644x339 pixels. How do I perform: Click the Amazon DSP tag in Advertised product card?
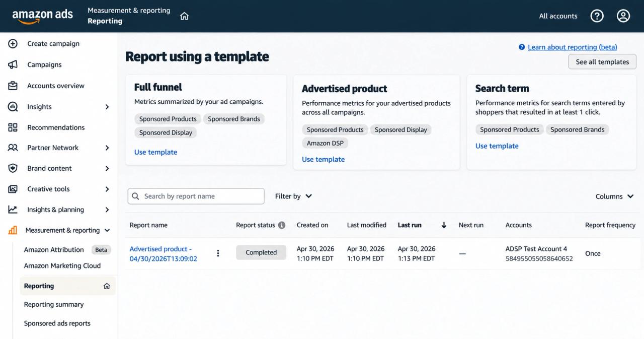point(325,143)
